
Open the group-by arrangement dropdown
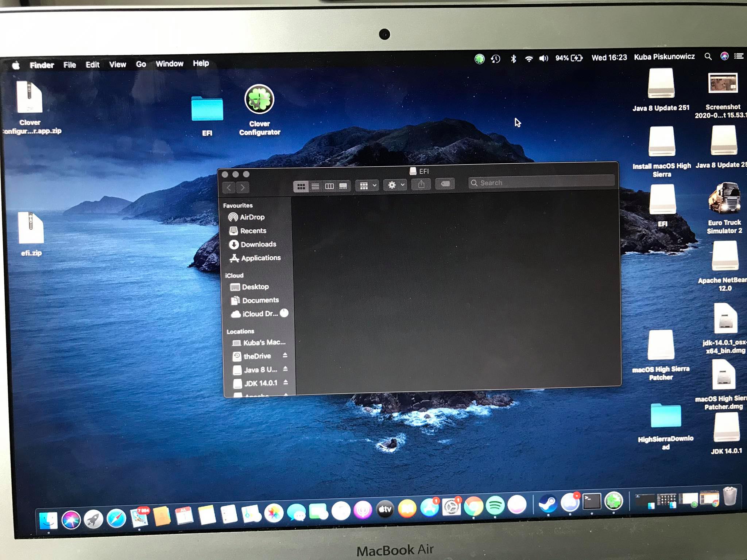pos(367,186)
